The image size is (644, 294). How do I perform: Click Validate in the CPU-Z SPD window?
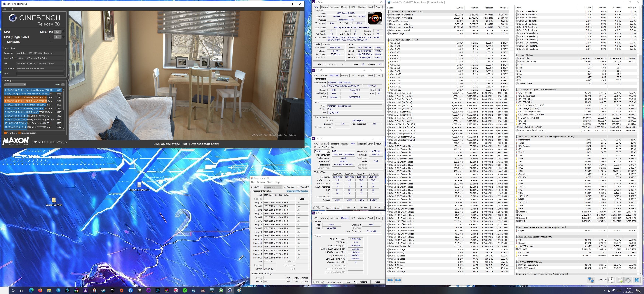(363, 208)
